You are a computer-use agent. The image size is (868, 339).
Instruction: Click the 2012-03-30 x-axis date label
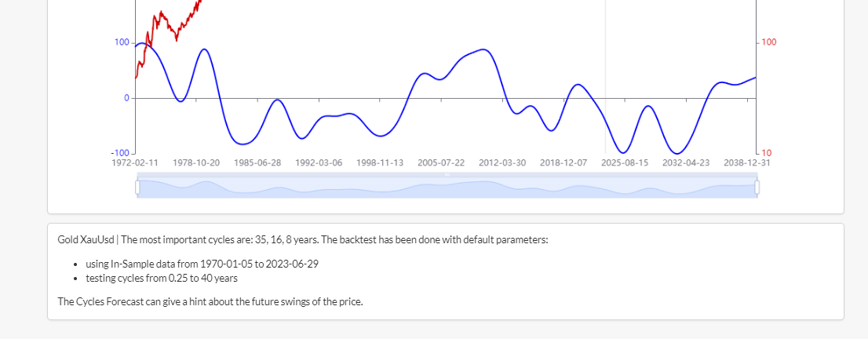coord(502,163)
